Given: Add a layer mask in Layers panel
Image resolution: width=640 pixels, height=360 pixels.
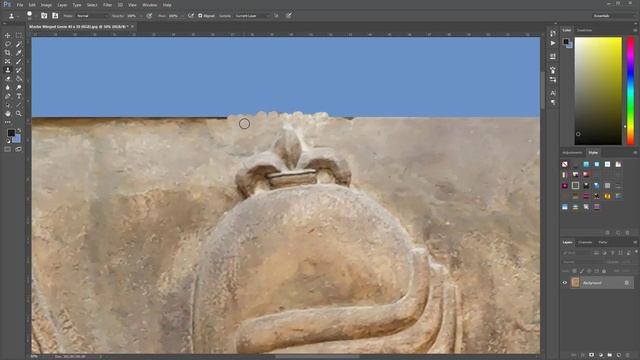Looking at the screenshot, I should click(x=591, y=355).
